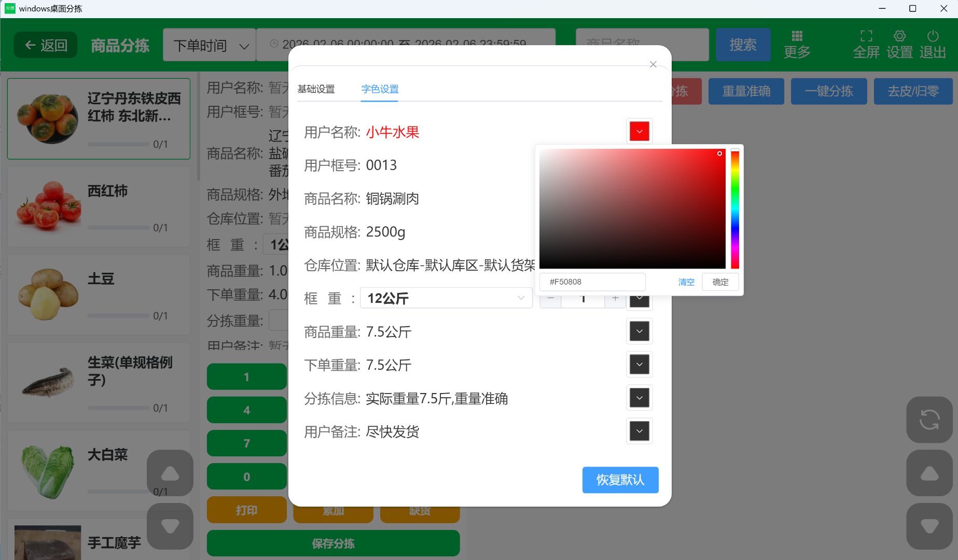The image size is (958, 560).
Task: Tap keypad number 7 button
Action: (x=247, y=443)
